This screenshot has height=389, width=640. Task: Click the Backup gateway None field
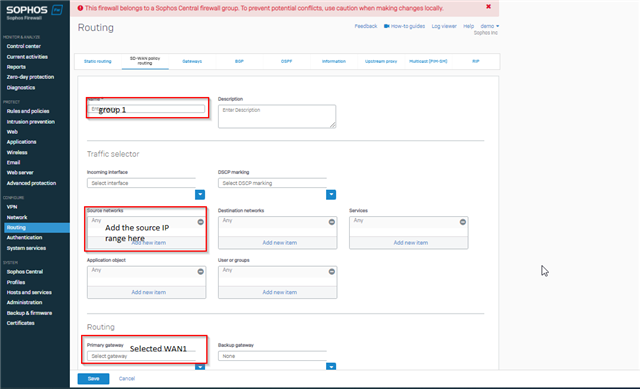pyautogui.click(x=272, y=356)
